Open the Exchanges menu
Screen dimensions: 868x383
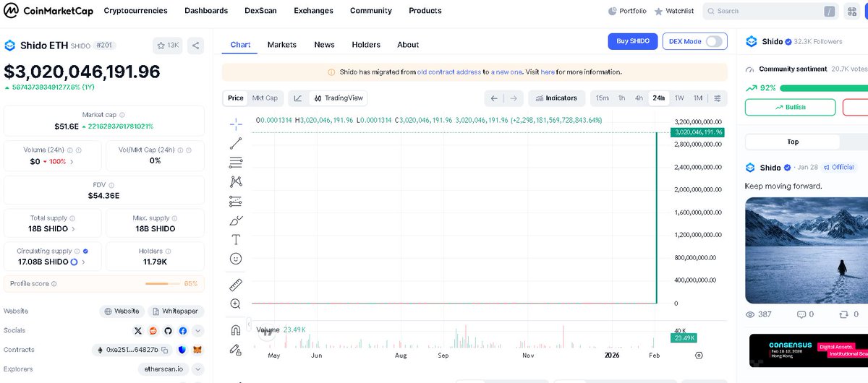pos(313,11)
